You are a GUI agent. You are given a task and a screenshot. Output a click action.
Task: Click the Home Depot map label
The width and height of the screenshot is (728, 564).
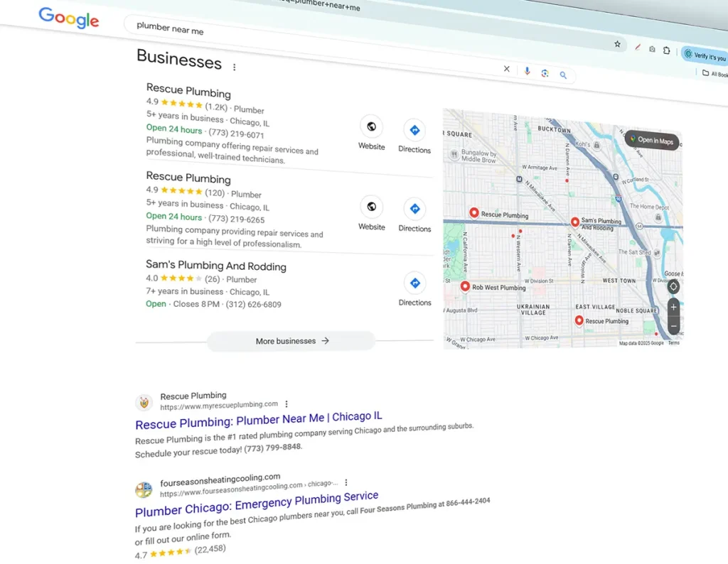click(x=649, y=207)
